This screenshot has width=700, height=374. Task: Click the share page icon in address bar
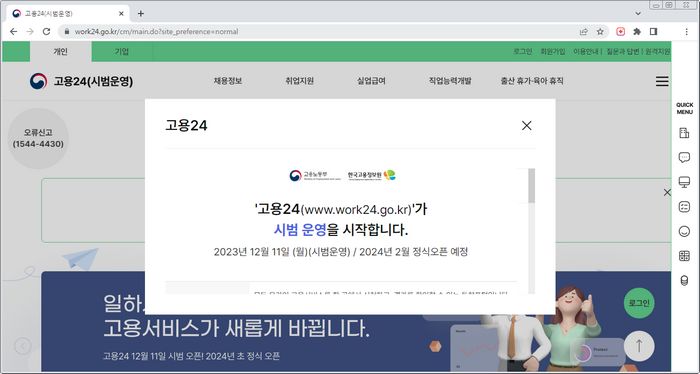pyautogui.click(x=583, y=32)
